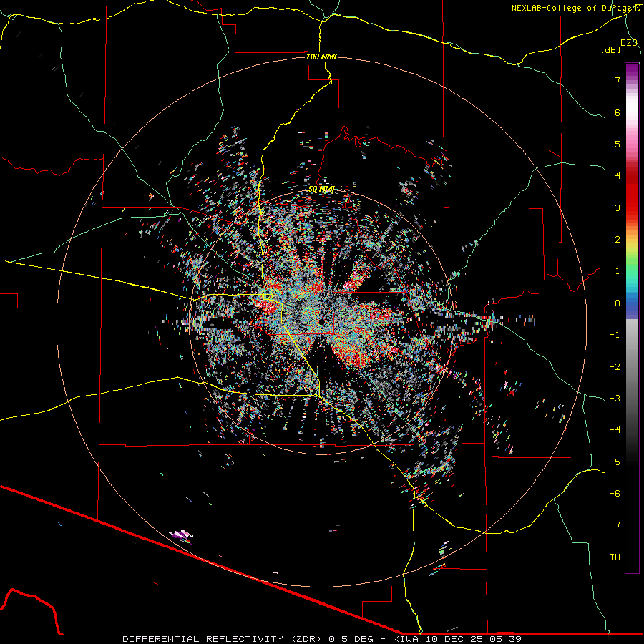
Task: Click the -3 value on the color scale
Action: 615,398
